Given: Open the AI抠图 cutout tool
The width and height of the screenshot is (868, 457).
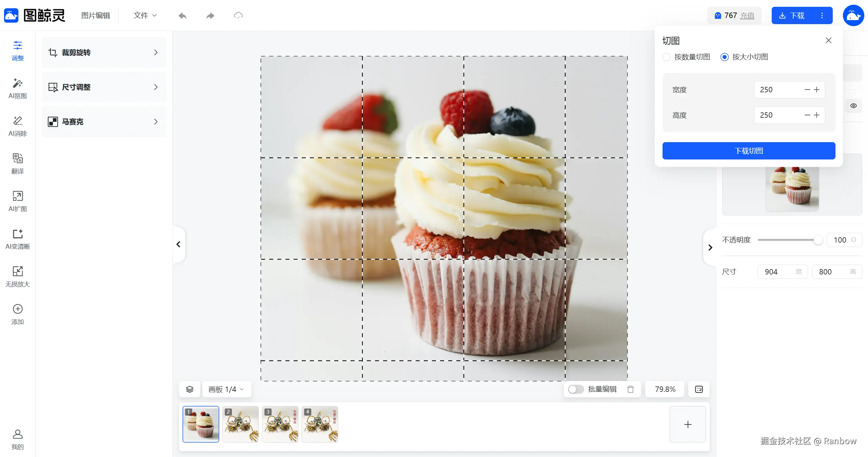Looking at the screenshot, I should (x=17, y=88).
